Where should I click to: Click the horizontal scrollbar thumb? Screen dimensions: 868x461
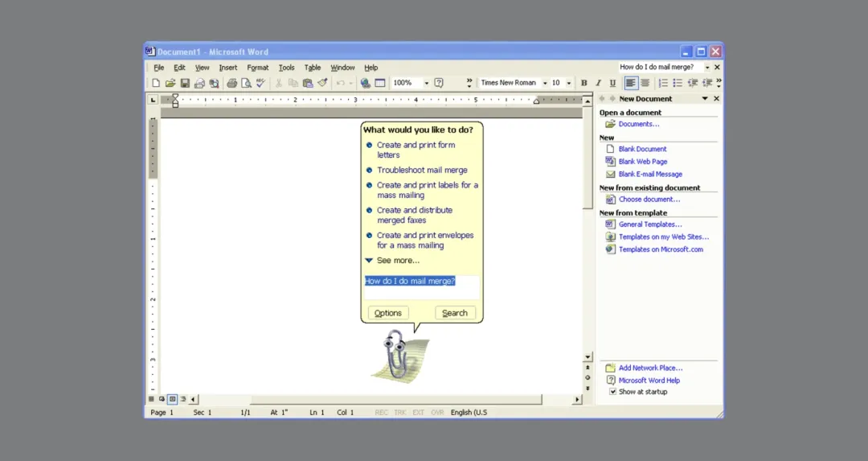coord(395,400)
